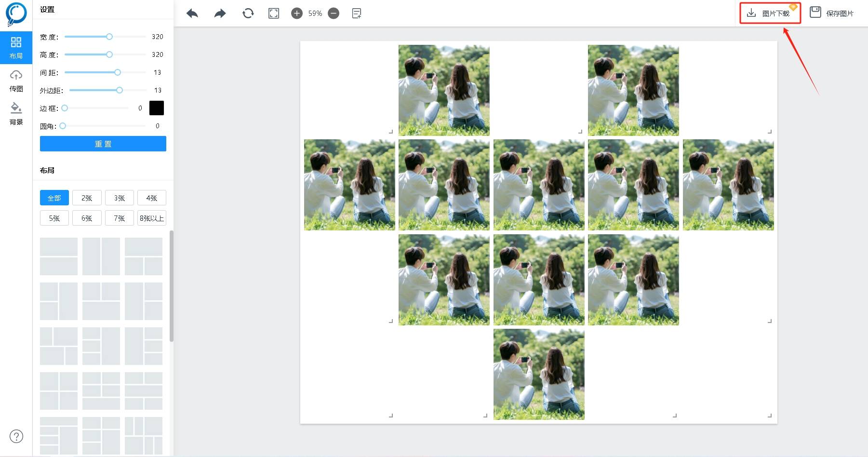Select the 全部 layout filter

54,198
